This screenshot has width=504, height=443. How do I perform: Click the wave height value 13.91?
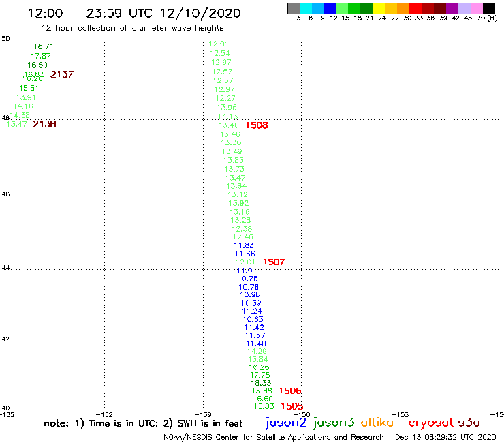click(26, 97)
